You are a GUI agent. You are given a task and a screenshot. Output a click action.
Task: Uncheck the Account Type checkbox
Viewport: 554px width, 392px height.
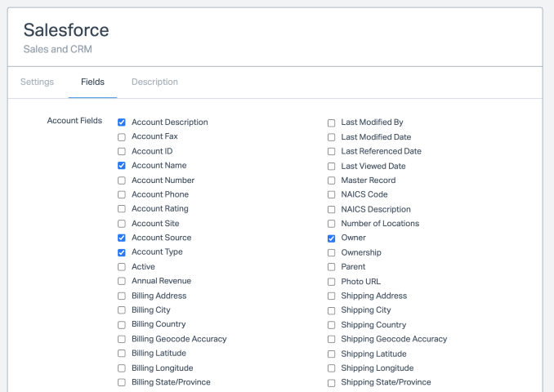pyautogui.click(x=122, y=252)
